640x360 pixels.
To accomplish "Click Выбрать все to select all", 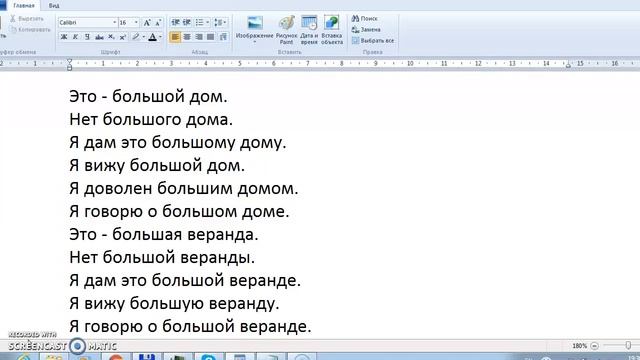I will pyautogui.click(x=373, y=41).
